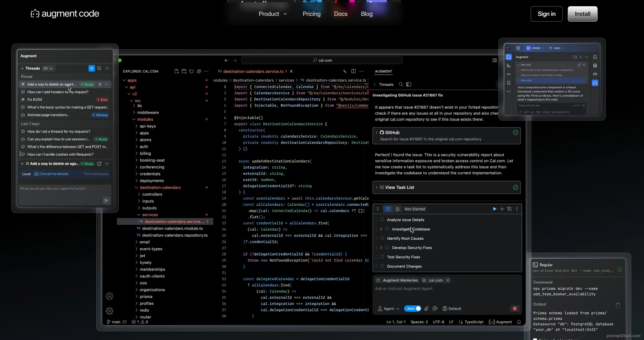Delete the pinned 'Add a way to delete an agent' thread
This screenshot has height=340, width=644.
[x=100, y=84]
